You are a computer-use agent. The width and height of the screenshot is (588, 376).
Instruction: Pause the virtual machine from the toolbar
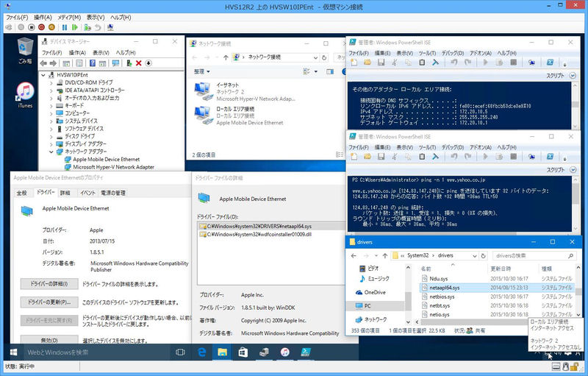65,27
